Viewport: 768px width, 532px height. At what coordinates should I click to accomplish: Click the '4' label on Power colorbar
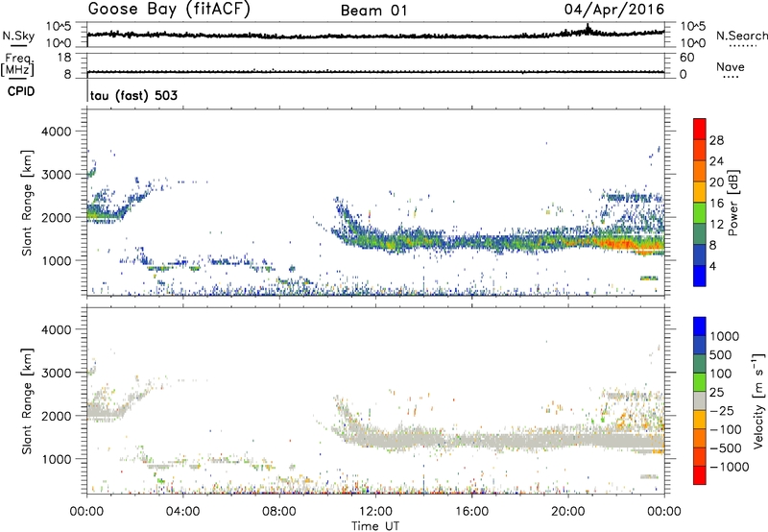(712, 267)
